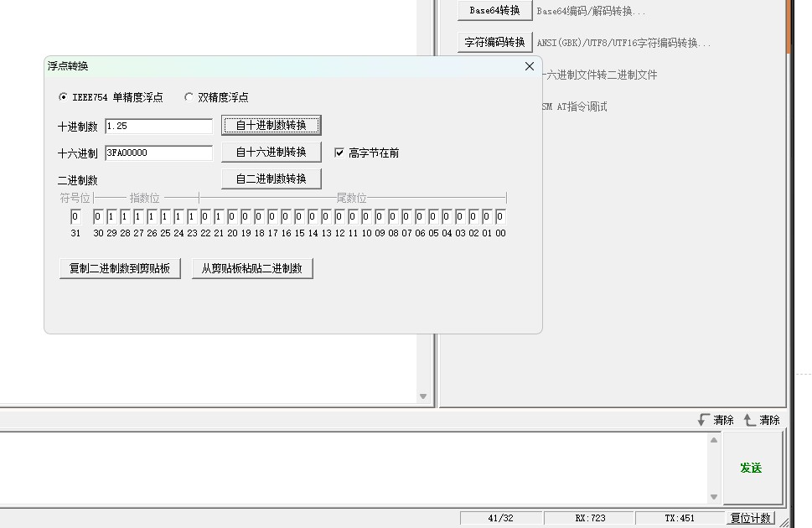This screenshot has height=528, width=812.
Task: Click the send text input area
Action: [354, 468]
